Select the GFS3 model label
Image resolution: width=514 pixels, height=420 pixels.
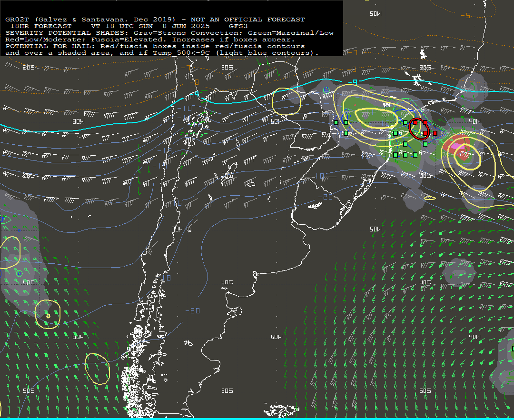(x=238, y=26)
